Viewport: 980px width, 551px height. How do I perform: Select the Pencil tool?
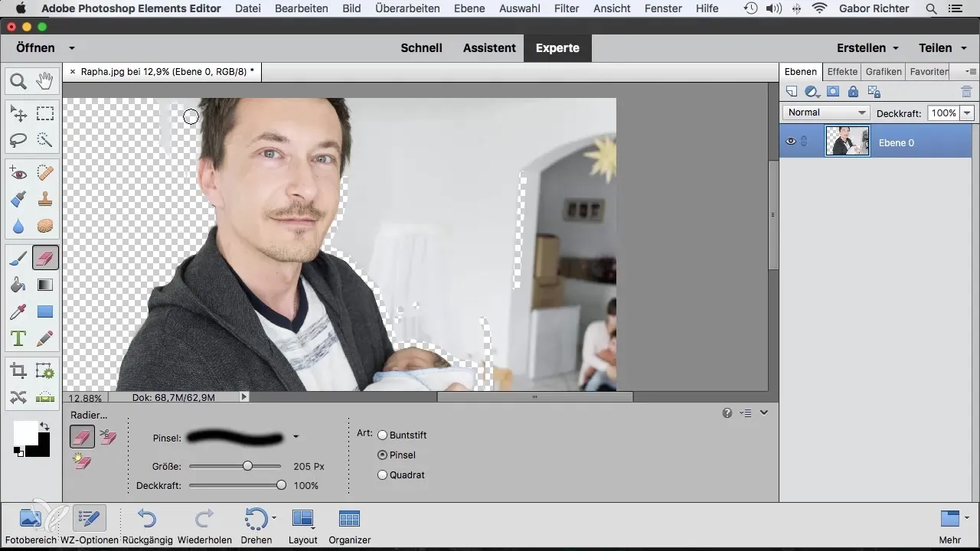45,337
